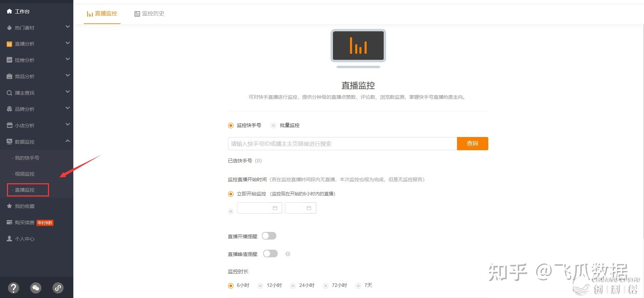Image resolution: width=644 pixels, height=298 pixels.
Task: Open help via the question mark icon
Action: [14, 288]
